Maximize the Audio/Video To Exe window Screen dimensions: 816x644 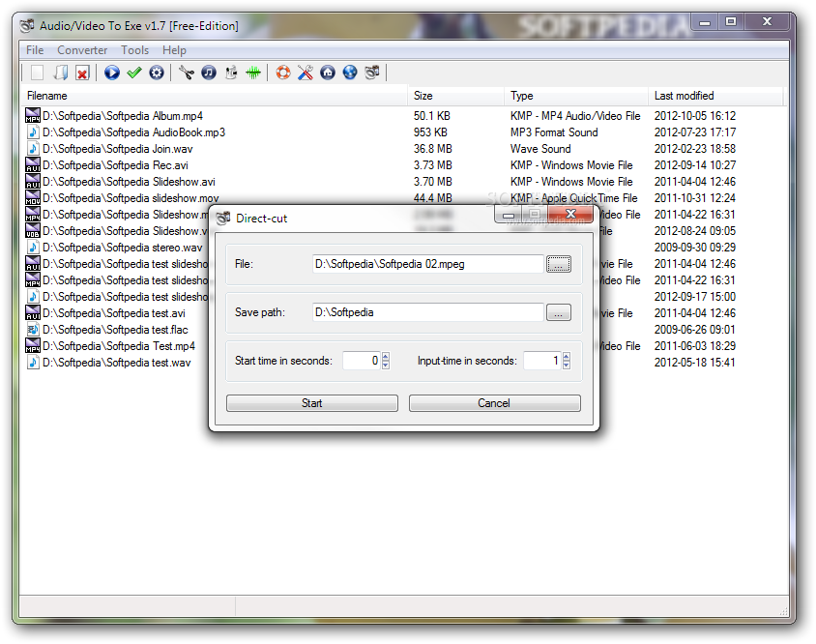[x=731, y=22]
